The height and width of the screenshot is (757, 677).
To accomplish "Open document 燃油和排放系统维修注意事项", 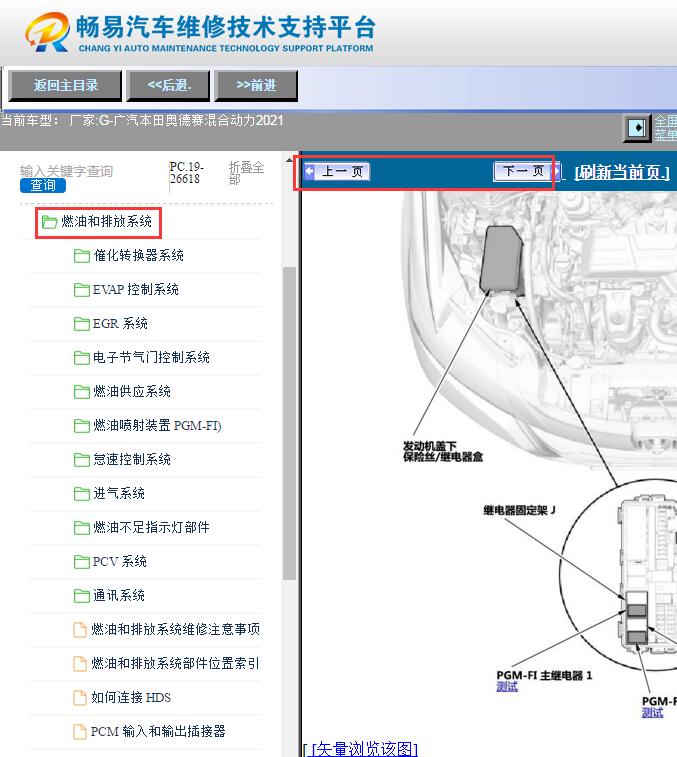I will pyautogui.click(x=176, y=630).
